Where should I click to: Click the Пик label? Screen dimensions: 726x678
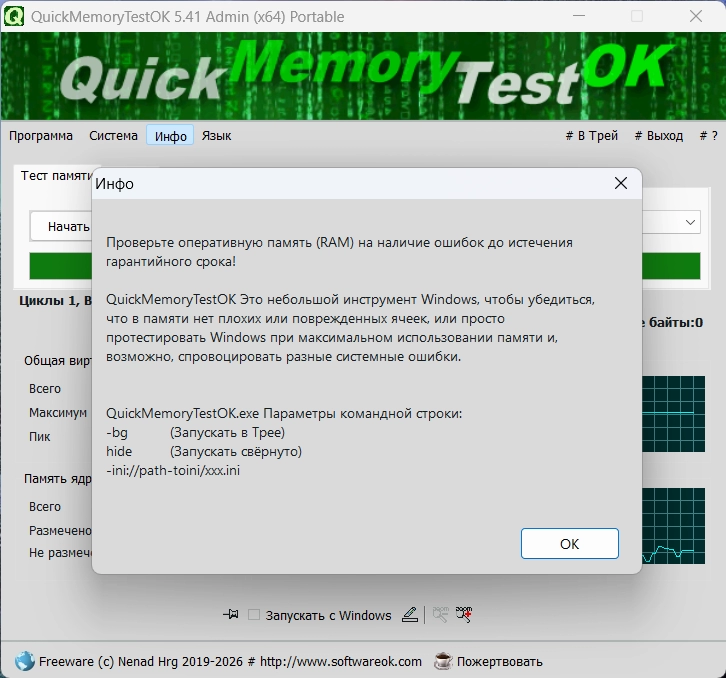pos(39,437)
